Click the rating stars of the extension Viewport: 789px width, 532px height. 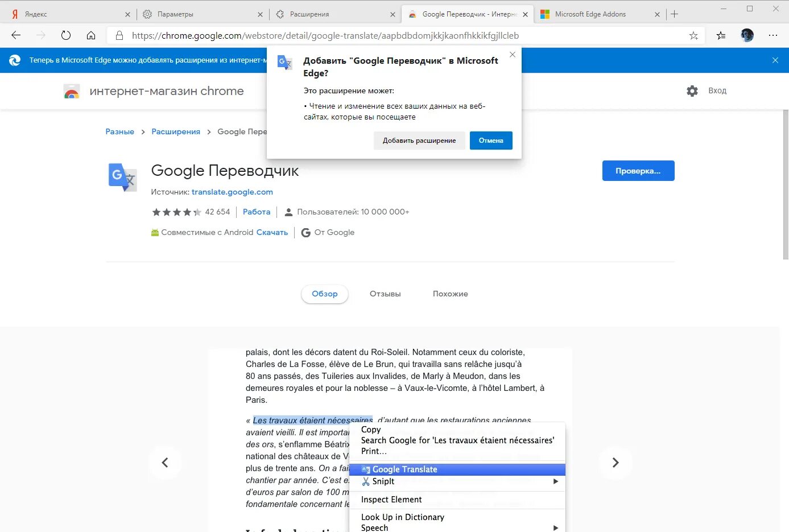pos(176,212)
